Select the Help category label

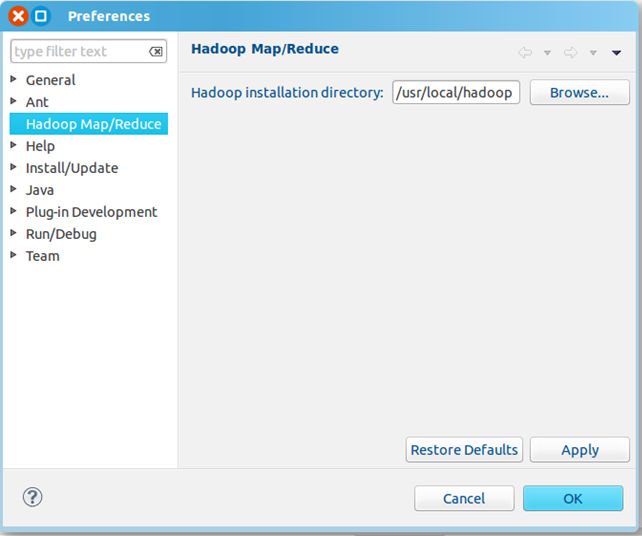[40, 146]
